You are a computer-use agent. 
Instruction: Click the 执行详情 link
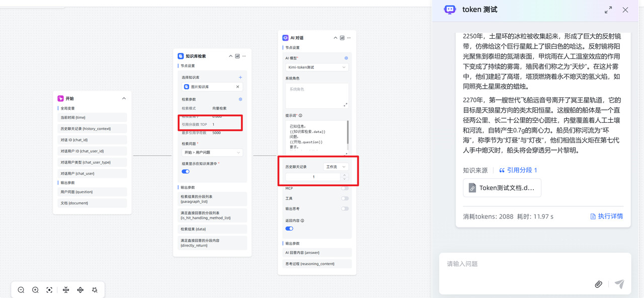(607, 216)
